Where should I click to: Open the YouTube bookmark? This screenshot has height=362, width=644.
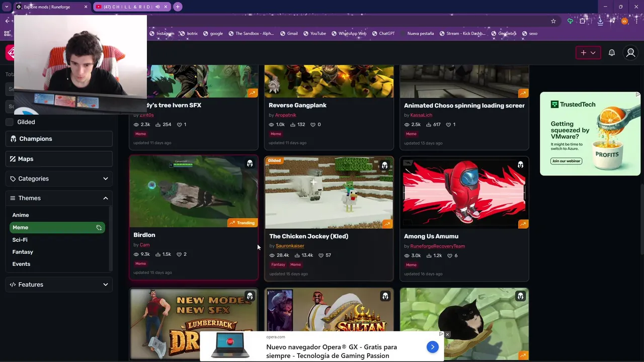click(314, 34)
